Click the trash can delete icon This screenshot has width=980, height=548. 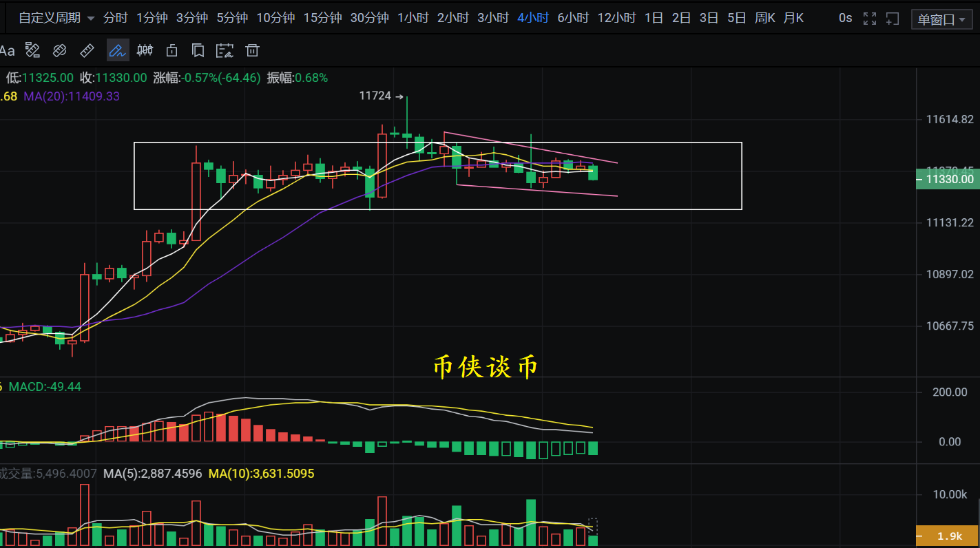click(253, 50)
